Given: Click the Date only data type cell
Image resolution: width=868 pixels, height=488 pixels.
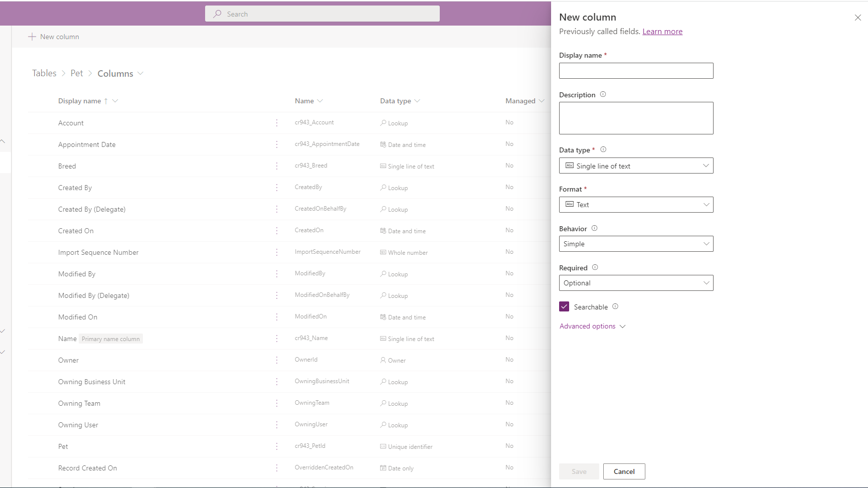Looking at the screenshot, I should (397, 468).
